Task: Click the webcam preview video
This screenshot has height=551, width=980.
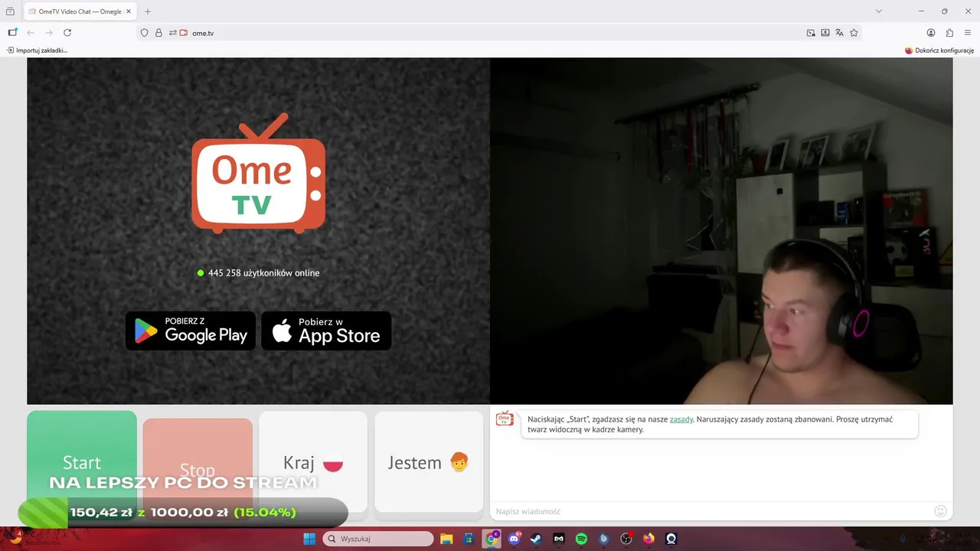Action: coord(721,231)
